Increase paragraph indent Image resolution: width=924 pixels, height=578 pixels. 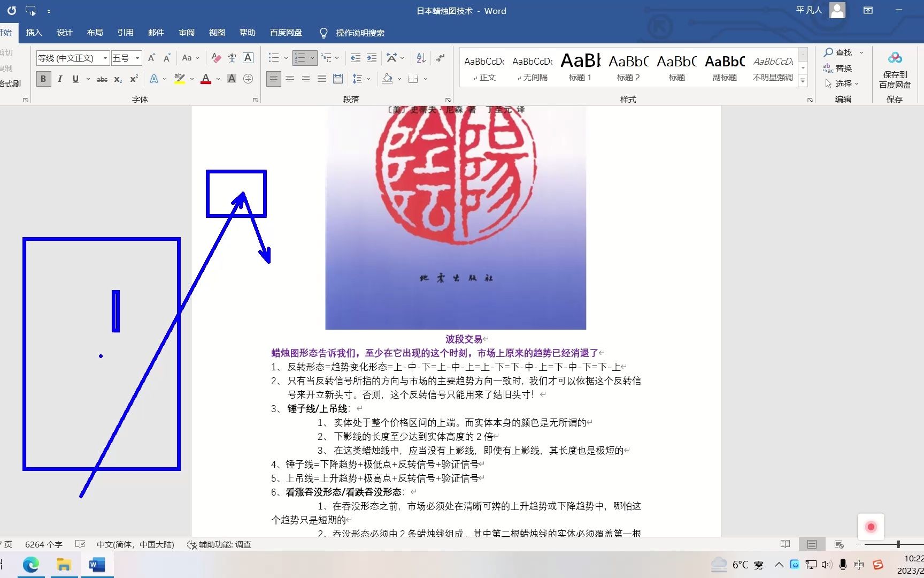(372, 58)
